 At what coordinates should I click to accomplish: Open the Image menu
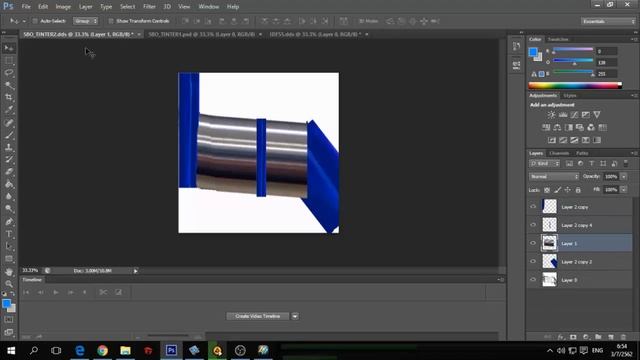coord(63,7)
